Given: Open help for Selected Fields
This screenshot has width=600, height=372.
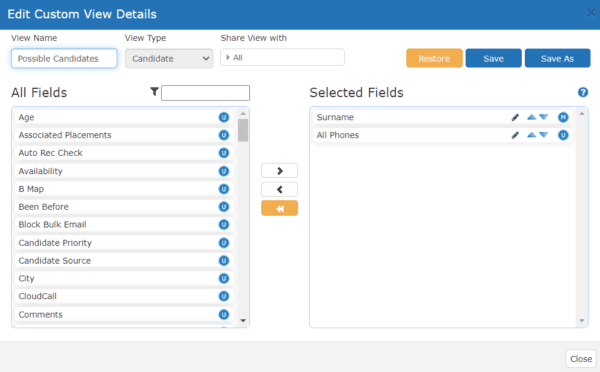Looking at the screenshot, I should coord(583,92).
